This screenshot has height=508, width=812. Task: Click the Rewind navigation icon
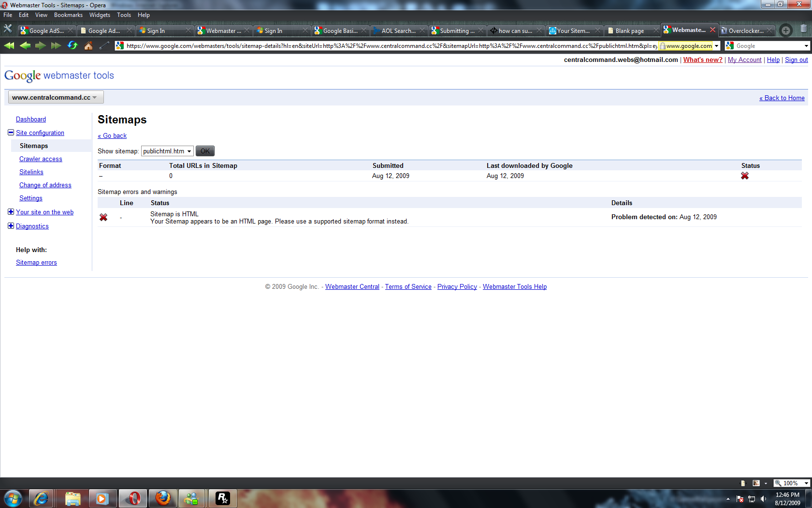tap(9, 45)
